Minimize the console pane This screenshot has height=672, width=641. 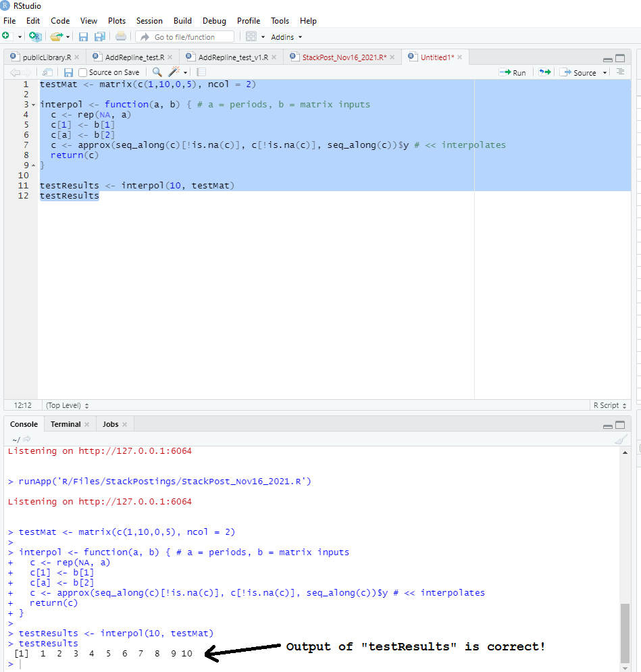(x=608, y=425)
